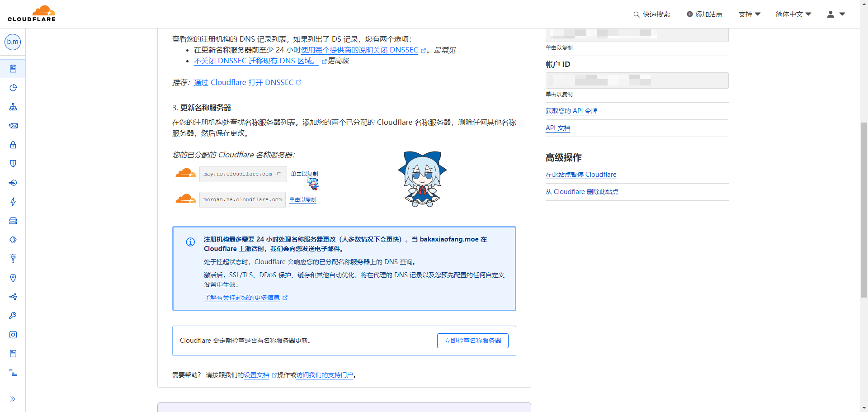Collapse the sidebar with double-arrow chevron
This screenshot has height=412, width=868.
(x=13, y=398)
